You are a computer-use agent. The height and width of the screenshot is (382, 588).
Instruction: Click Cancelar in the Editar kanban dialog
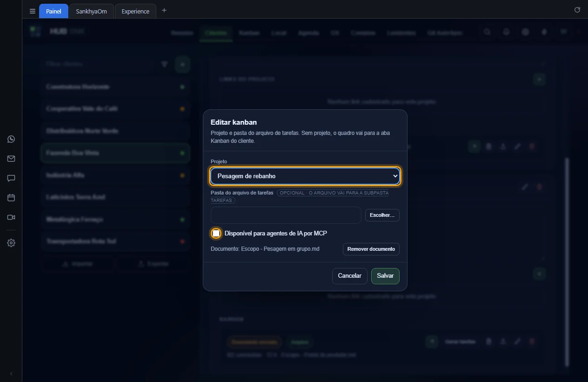pyautogui.click(x=350, y=276)
